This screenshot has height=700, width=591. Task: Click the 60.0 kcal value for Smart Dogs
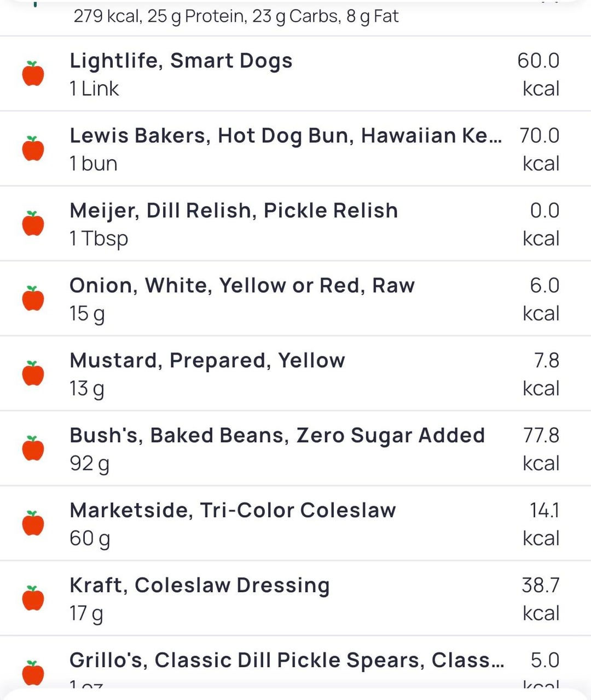click(538, 74)
